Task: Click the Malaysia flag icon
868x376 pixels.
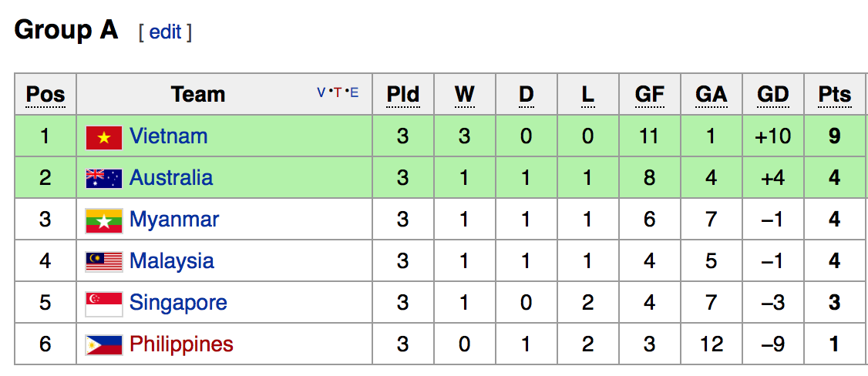Action: [x=104, y=262]
